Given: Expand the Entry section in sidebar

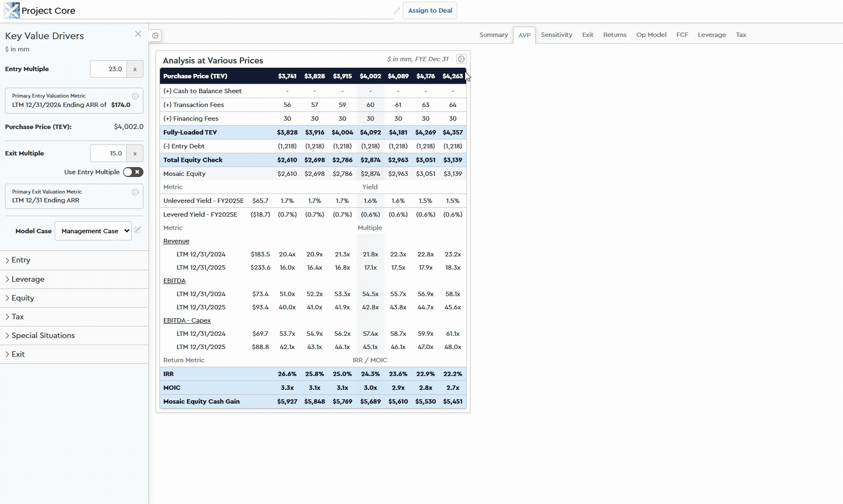Looking at the screenshot, I should 20,260.
